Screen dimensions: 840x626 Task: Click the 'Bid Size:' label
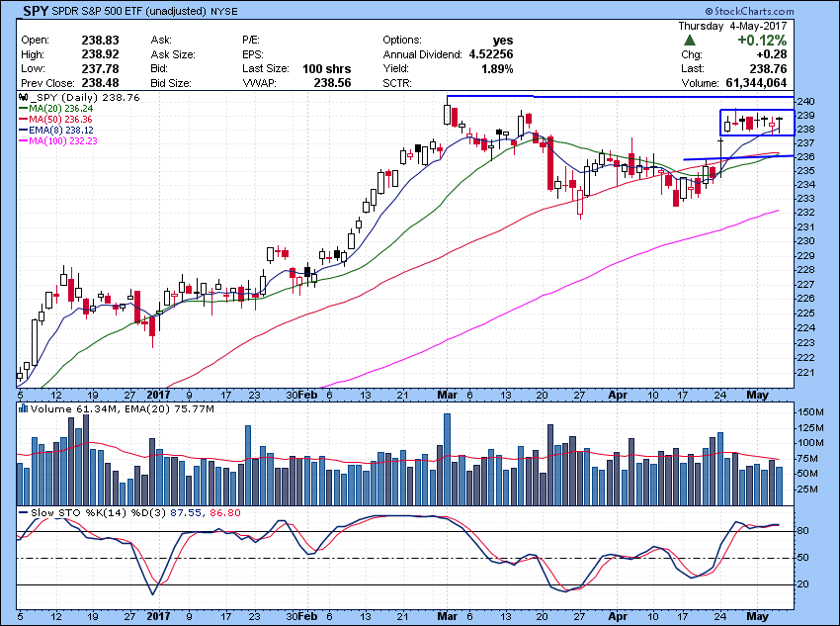(171, 83)
